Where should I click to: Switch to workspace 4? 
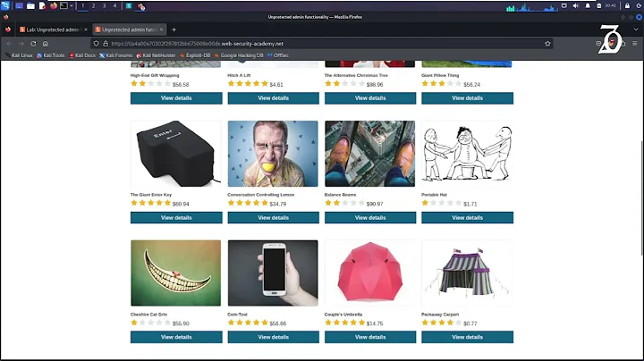click(114, 6)
